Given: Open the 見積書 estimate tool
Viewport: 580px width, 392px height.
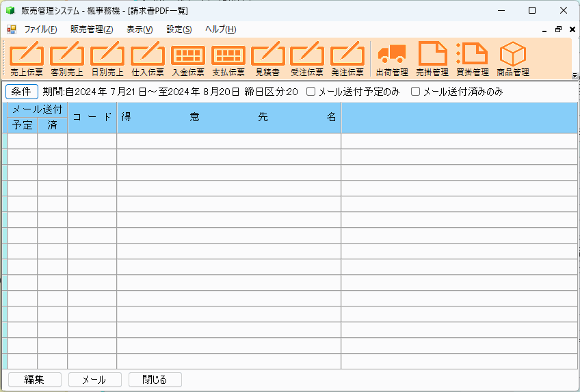Looking at the screenshot, I should tap(268, 59).
